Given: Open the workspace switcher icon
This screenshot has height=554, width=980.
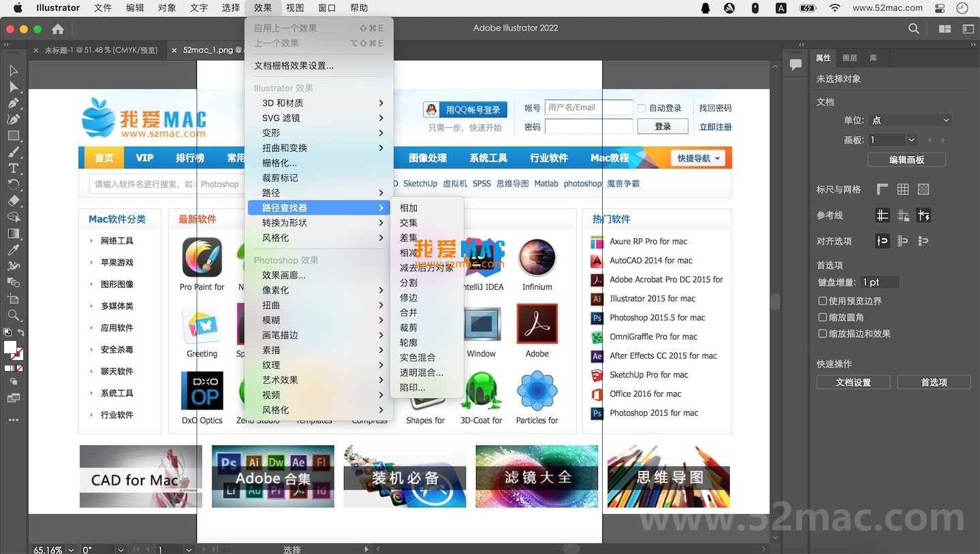Looking at the screenshot, I should coord(968,29).
